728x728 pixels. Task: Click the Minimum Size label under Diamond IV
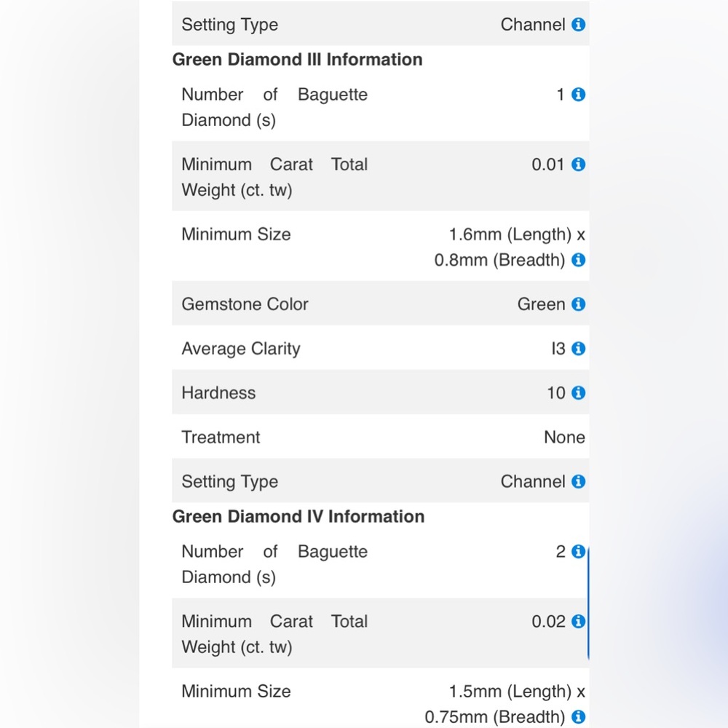tap(236, 691)
